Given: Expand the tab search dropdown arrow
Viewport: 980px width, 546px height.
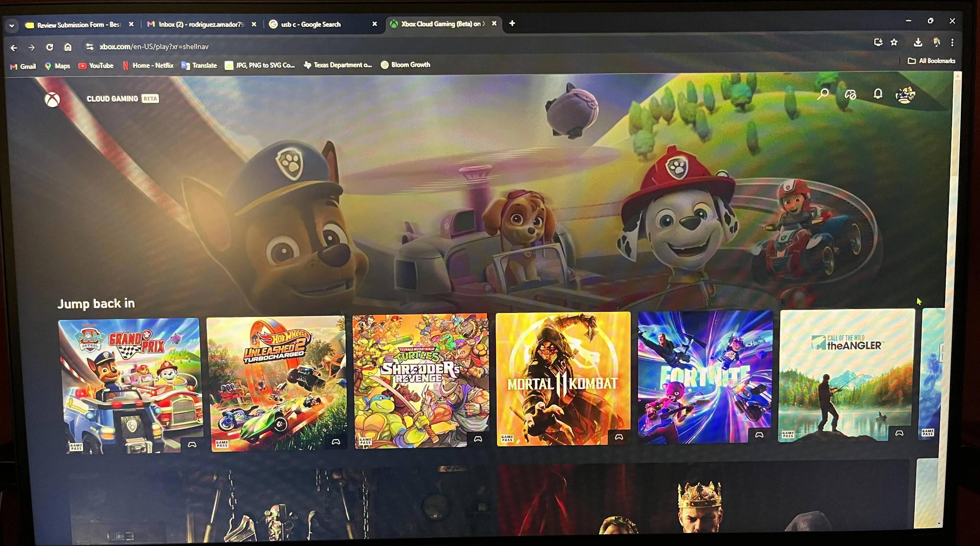Looking at the screenshot, I should pos(12,26).
